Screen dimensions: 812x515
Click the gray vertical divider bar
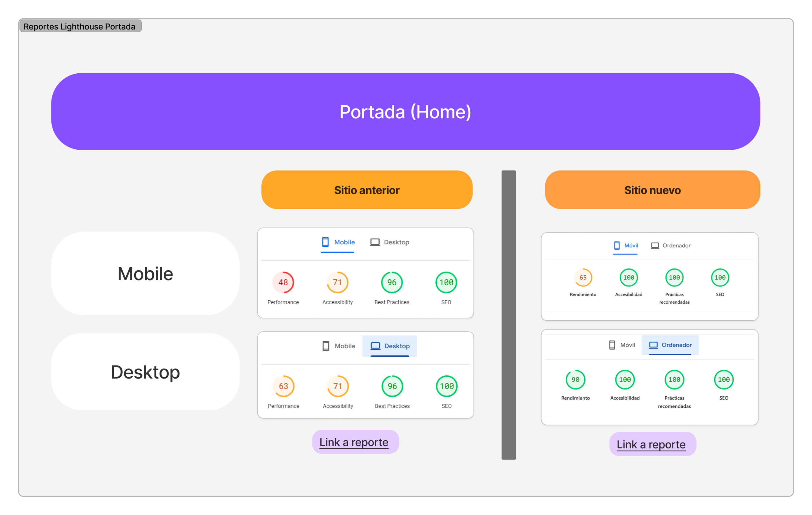click(x=508, y=315)
